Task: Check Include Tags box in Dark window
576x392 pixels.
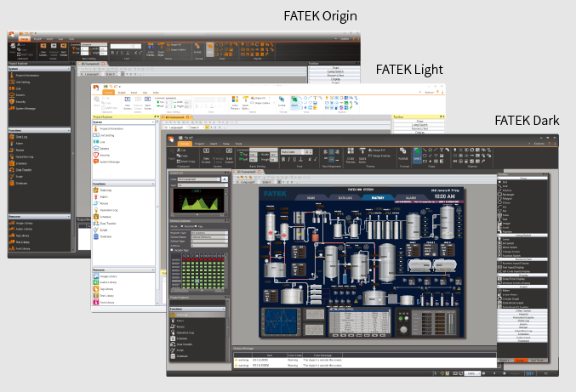Action: [172, 250]
